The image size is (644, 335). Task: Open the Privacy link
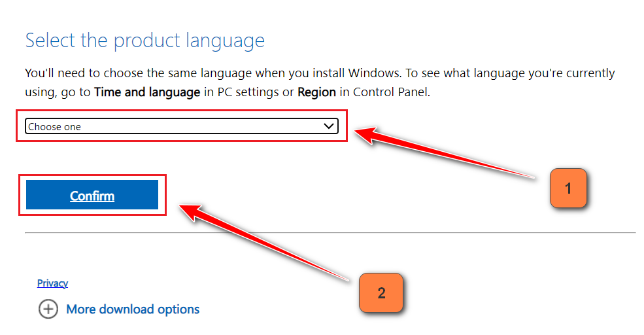52,283
